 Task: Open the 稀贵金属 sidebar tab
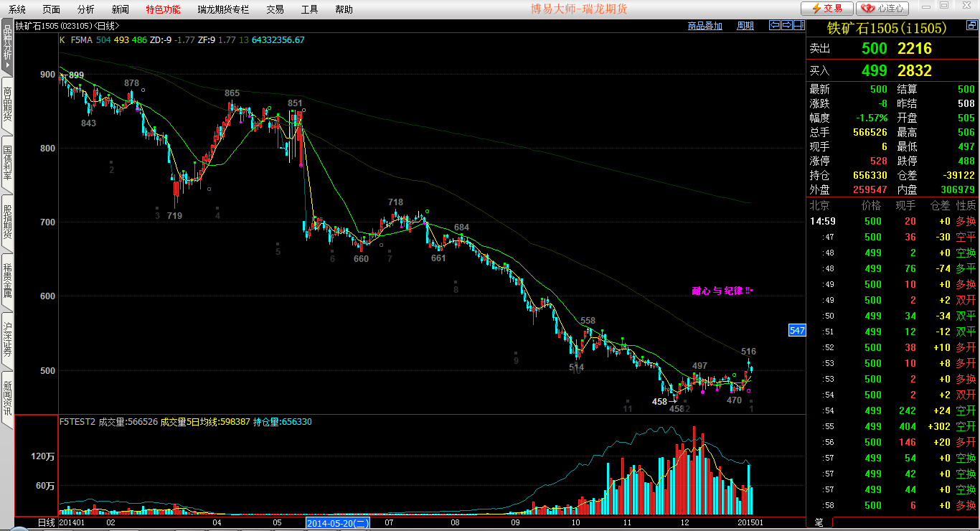click(7, 281)
